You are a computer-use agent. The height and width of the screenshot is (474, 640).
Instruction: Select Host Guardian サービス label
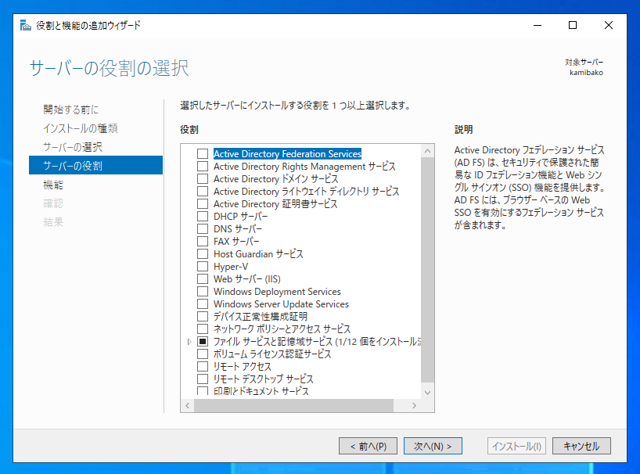click(x=258, y=254)
